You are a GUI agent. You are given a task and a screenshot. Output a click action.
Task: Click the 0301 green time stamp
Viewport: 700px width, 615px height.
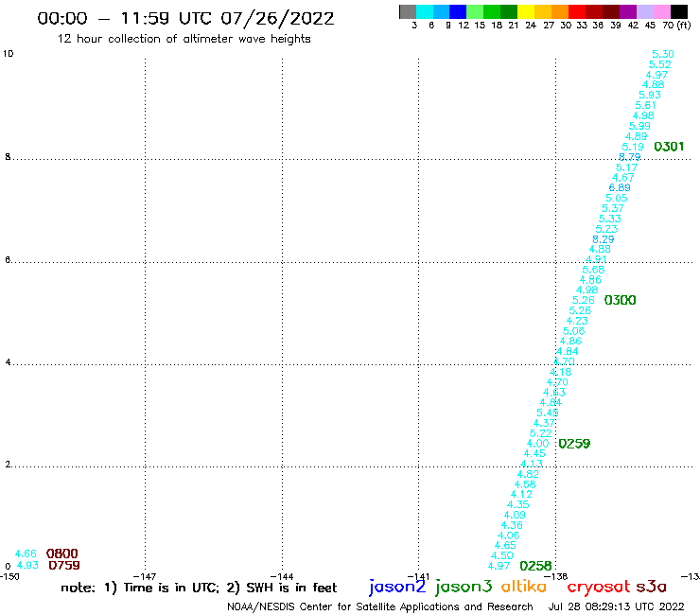(669, 147)
